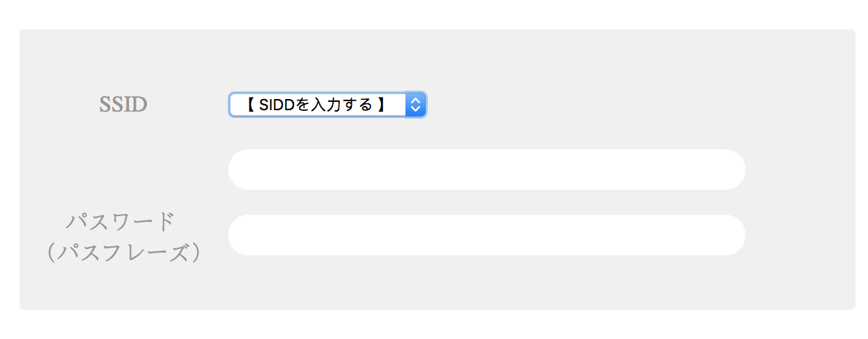Click the SSID text field below the dropdown

tap(486, 169)
